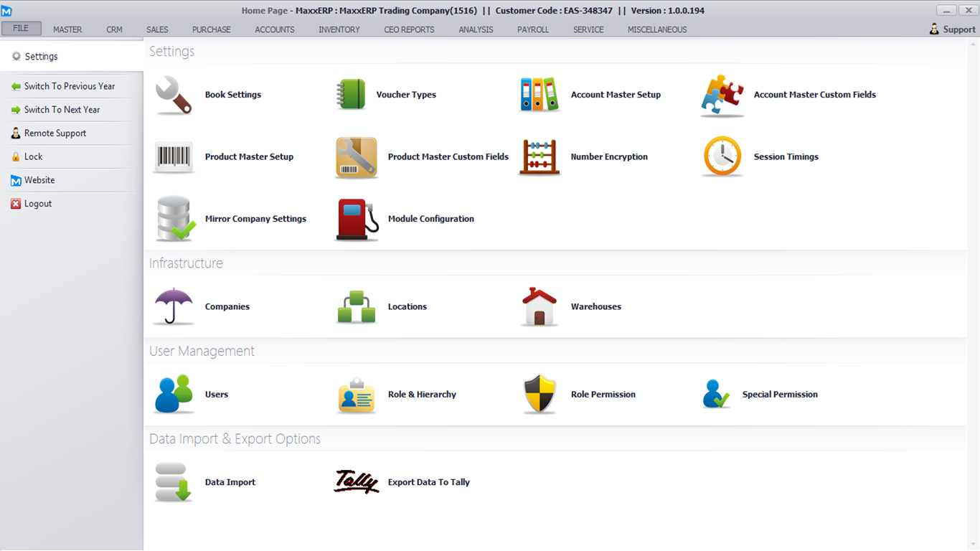The image size is (980, 551).
Task: Click the Support button at top right
Action: point(952,29)
